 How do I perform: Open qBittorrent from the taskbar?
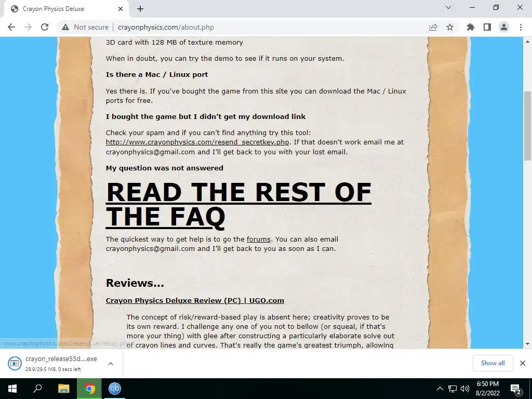tap(115, 389)
